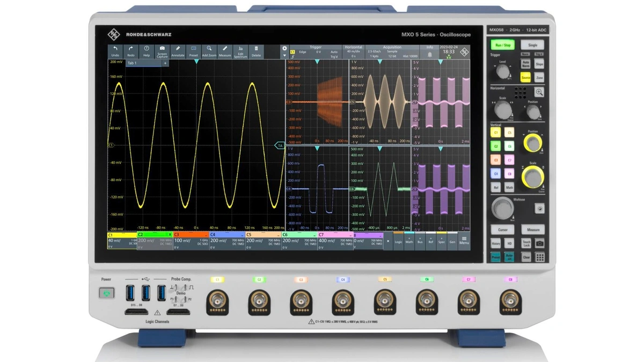This screenshot has width=644, height=362.
Task: Push the yellow Source button
Action: pyautogui.click(x=525, y=78)
